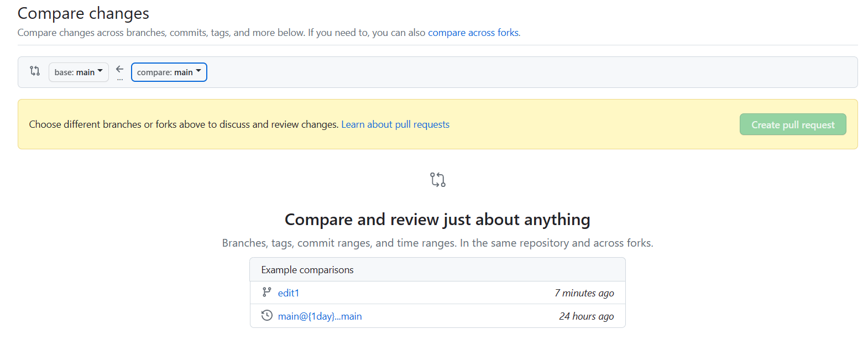
Task: Open the Learn about pull requests link
Action: [395, 124]
